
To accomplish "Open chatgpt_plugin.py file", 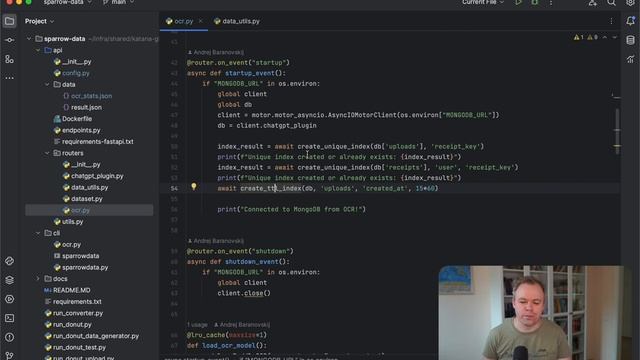I will point(97,176).
